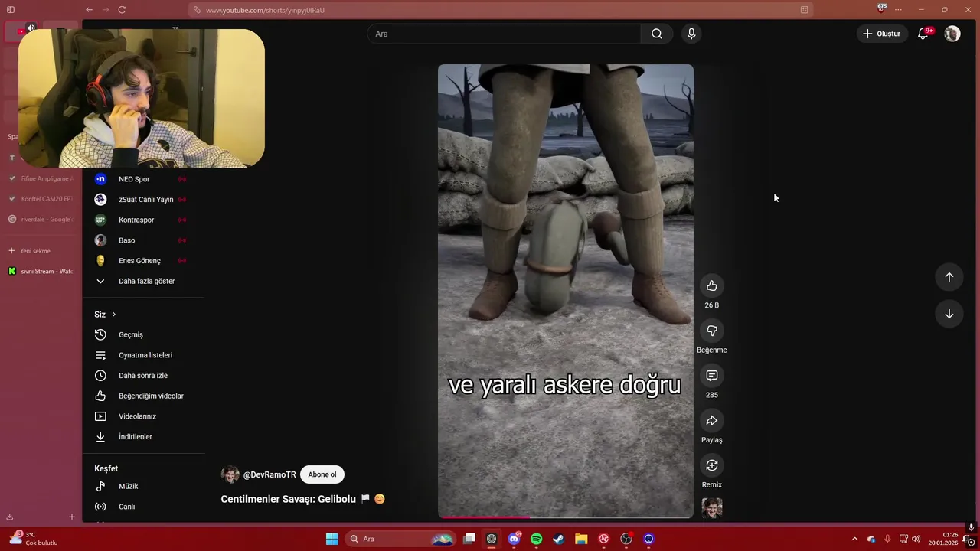This screenshot has width=980, height=551.
Task: Go to next Short with down arrow
Action: (949, 314)
